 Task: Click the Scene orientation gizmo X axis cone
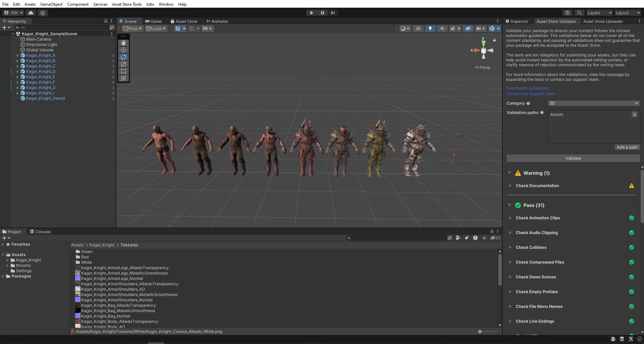[477, 50]
